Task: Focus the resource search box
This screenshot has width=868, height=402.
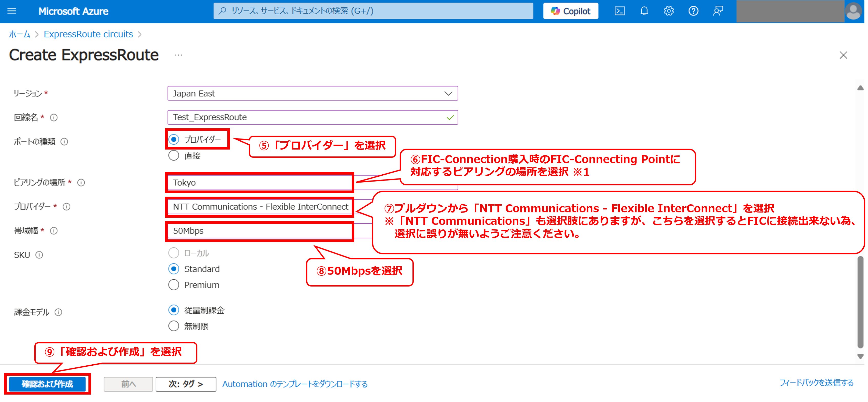Action: (x=373, y=11)
